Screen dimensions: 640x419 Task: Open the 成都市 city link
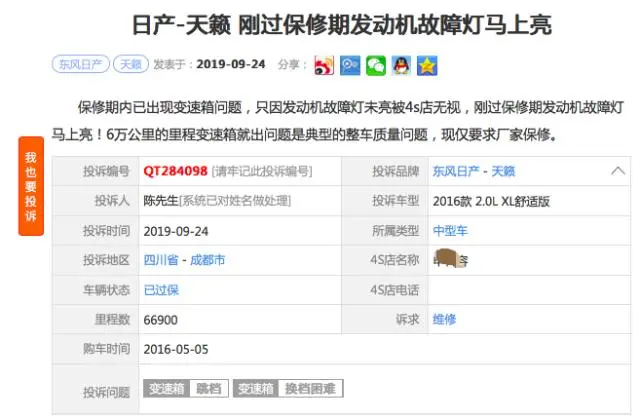208,260
